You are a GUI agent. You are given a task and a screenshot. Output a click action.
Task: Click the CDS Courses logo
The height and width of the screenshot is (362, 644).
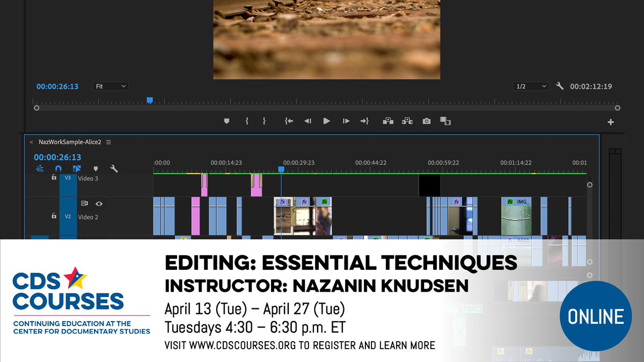click(82, 301)
